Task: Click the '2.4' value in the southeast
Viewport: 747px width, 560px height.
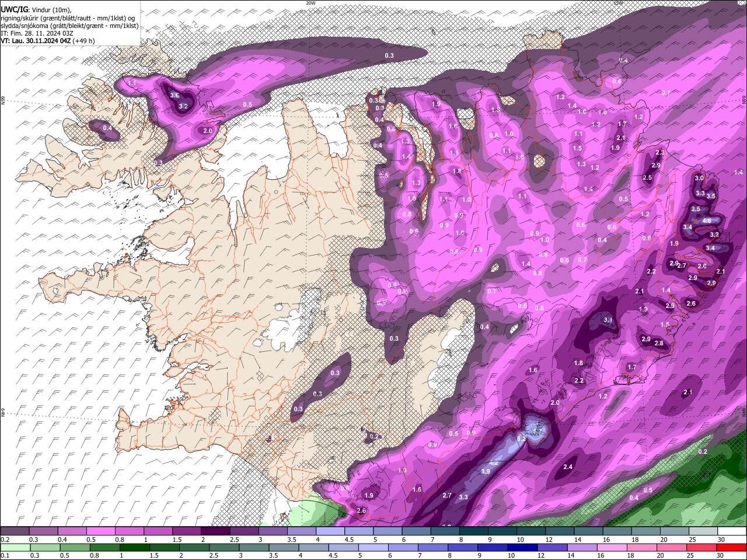Action: 568,467
